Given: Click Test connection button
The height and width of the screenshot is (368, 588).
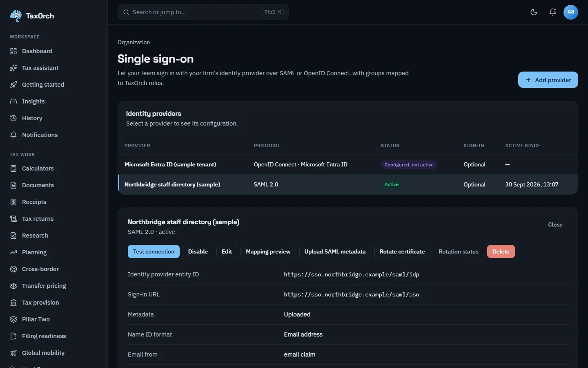Looking at the screenshot, I should [x=154, y=251].
